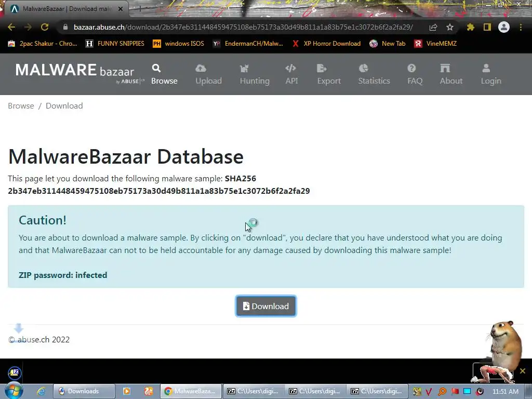Image resolution: width=532 pixels, height=399 pixels.
Task: Click the Download malware sample button
Action: pyautogui.click(x=266, y=306)
